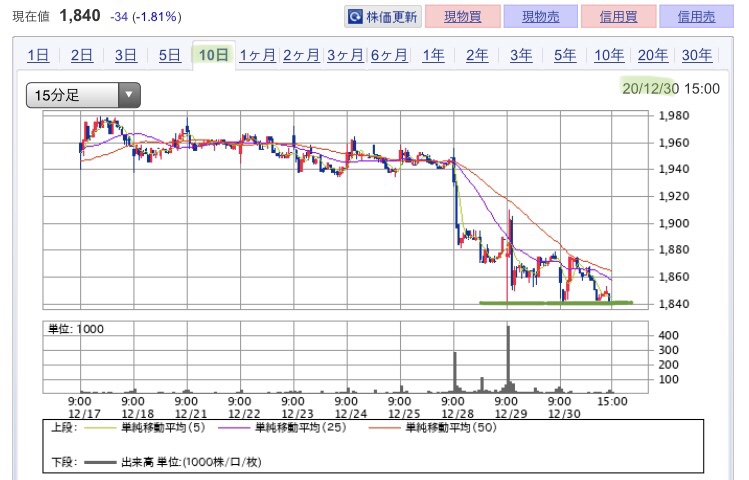Image resolution: width=749 pixels, height=480 pixels.
Task: Click the 12/24 date axis label
Action: point(351,414)
